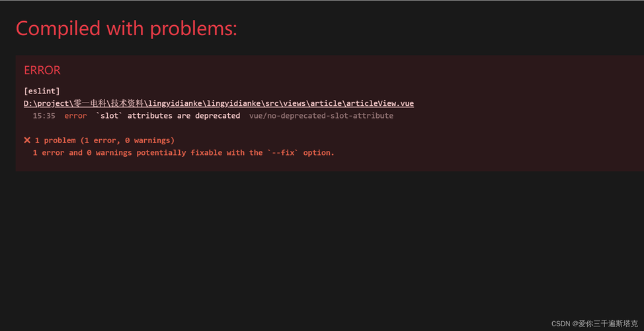Click the '`slot` attributes are deprecated' message
644x331 pixels.
[168, 116]
